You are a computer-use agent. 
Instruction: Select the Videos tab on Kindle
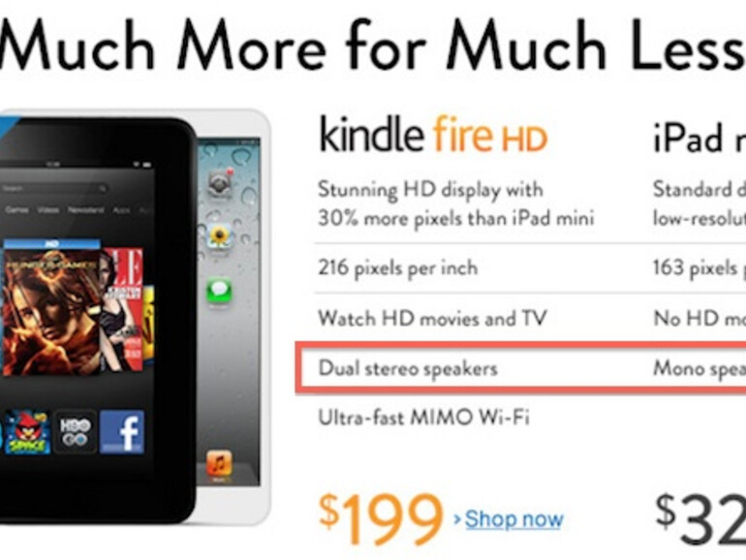[48, 210]
